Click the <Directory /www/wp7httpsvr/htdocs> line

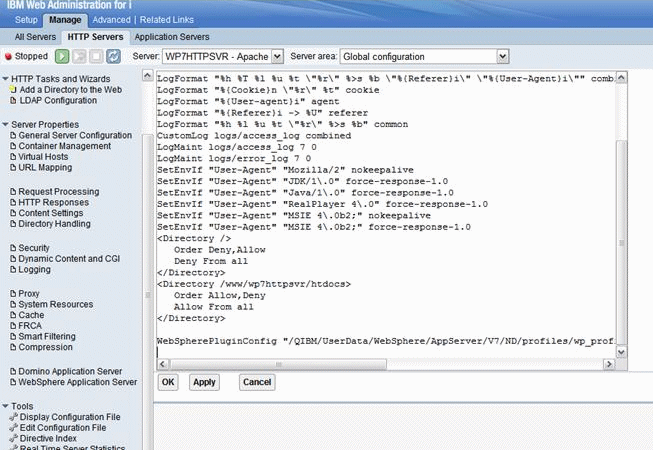click(x=254, y=284)
